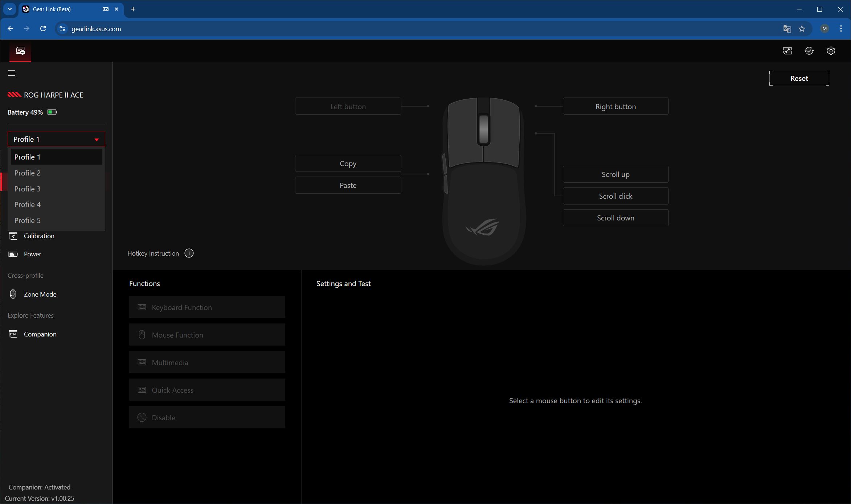Select the Scroll click assignment
This screenshot has height=504, width=851.
(x=615, y=196)
